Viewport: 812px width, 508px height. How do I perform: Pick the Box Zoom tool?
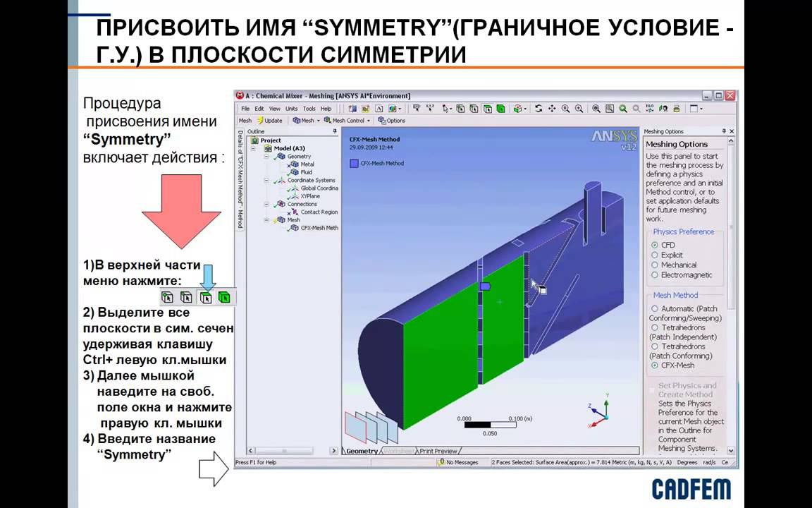pos(579,109)
